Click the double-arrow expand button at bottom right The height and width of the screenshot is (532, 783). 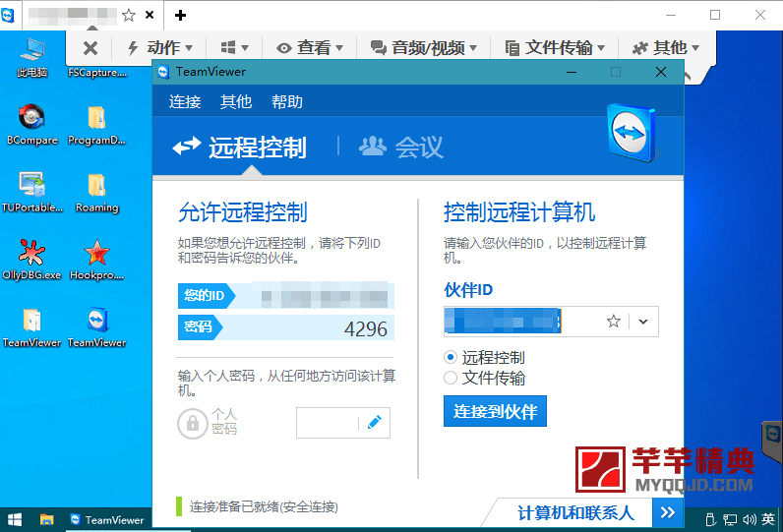coord(668,512)
